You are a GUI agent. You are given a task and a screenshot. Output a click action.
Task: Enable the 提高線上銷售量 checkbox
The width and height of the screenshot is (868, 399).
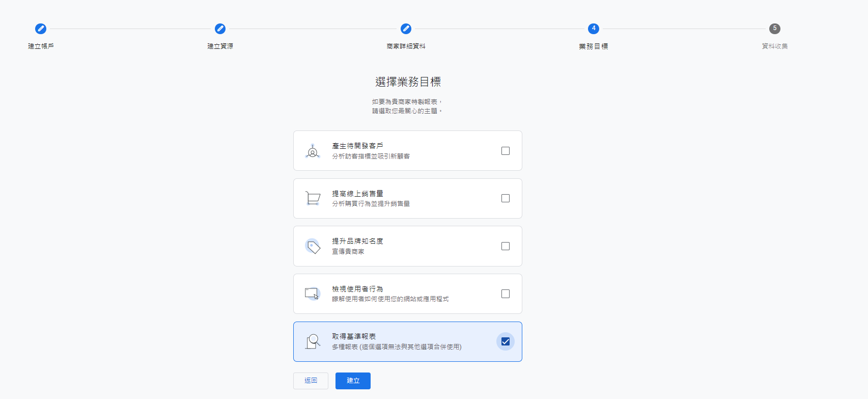tap(506, 198)
